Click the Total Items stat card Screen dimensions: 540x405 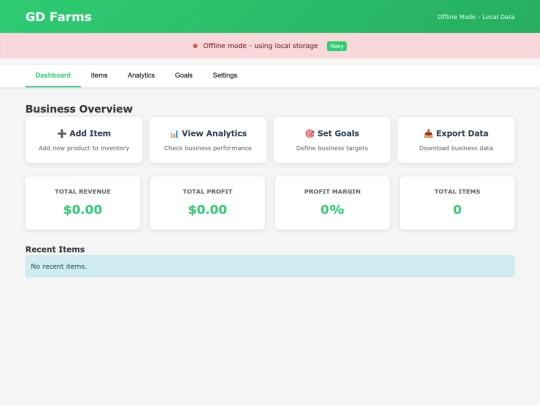click(x=457, y=203)
